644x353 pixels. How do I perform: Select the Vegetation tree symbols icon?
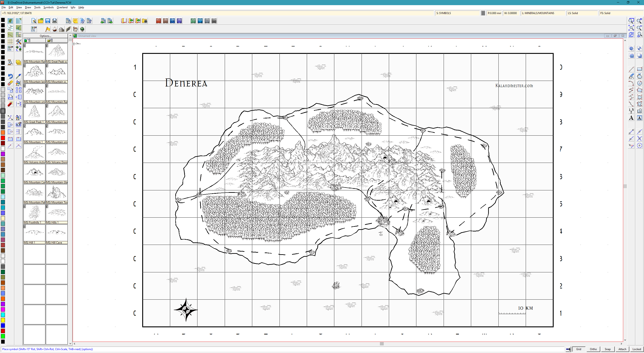tap(82, 29)
